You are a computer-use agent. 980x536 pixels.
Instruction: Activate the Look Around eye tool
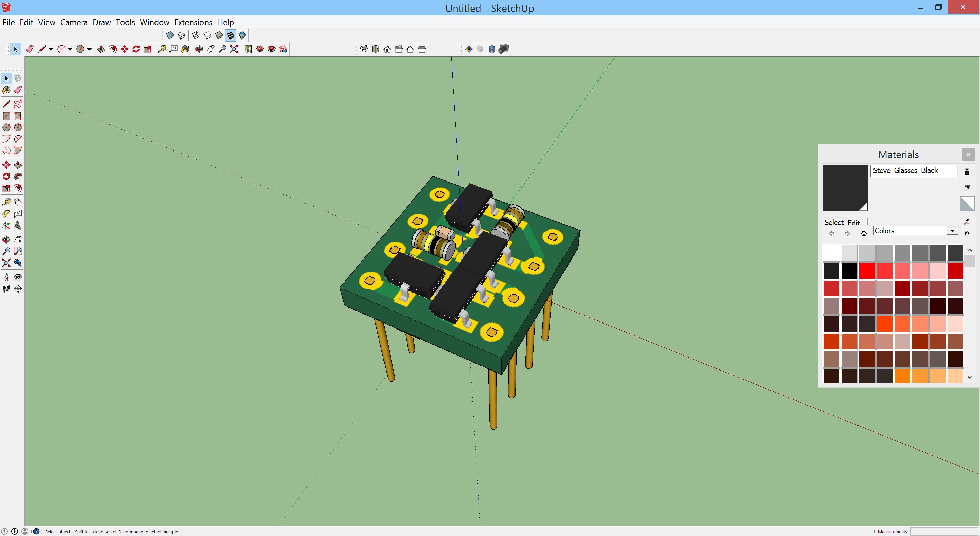(18, 277)
